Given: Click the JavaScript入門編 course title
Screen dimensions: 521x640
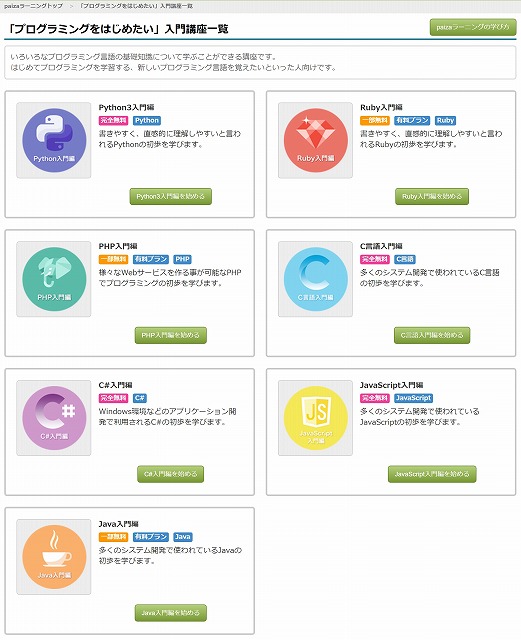Looking at the screenshot, I should click(391, 385).
